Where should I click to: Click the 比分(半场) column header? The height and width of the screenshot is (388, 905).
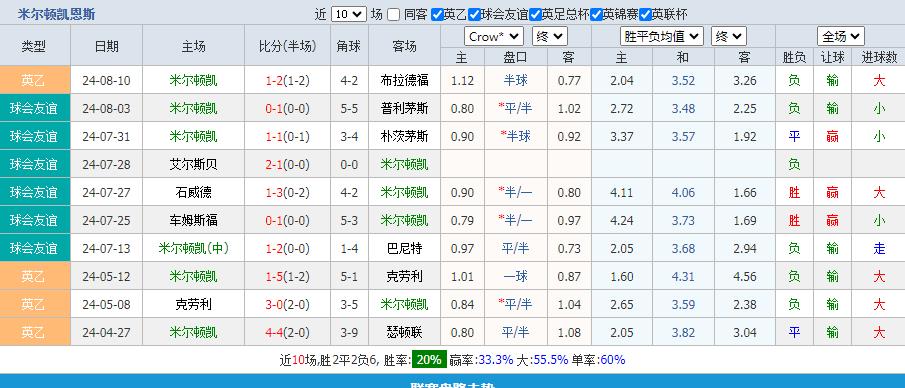(x=288, y=46)
